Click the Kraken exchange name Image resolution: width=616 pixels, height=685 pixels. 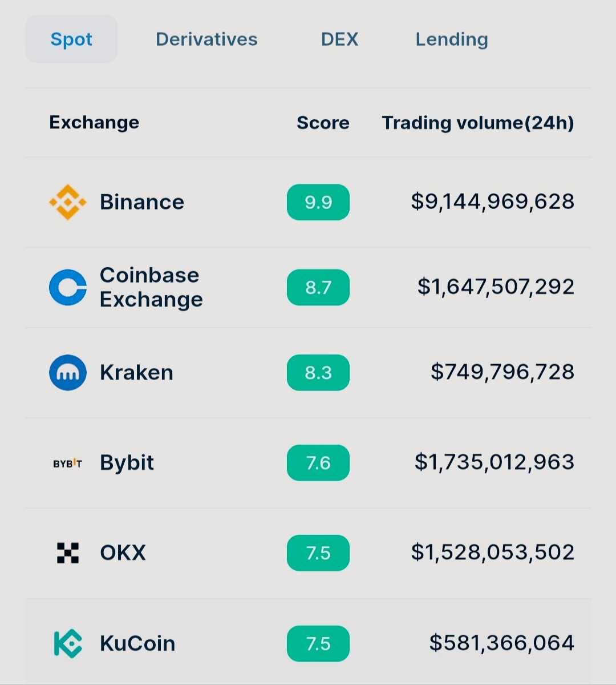(x=136, y=373)
